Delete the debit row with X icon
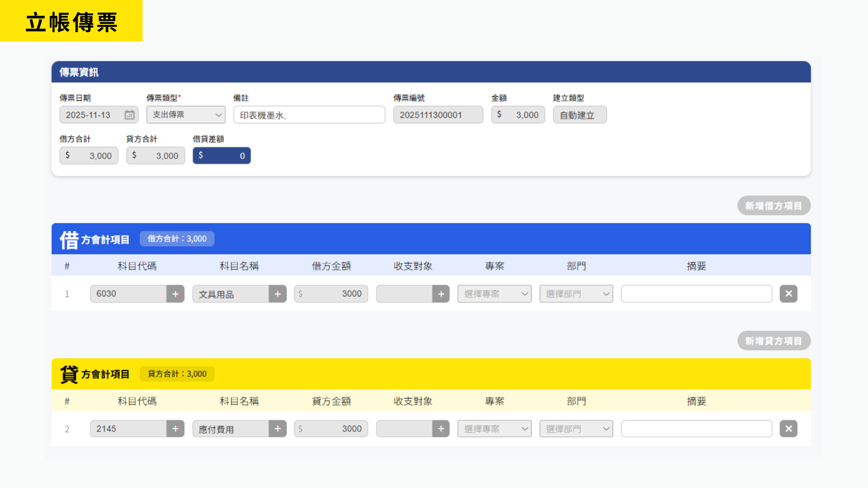Viewport: 868px width, 488px height. pos(788,294)
